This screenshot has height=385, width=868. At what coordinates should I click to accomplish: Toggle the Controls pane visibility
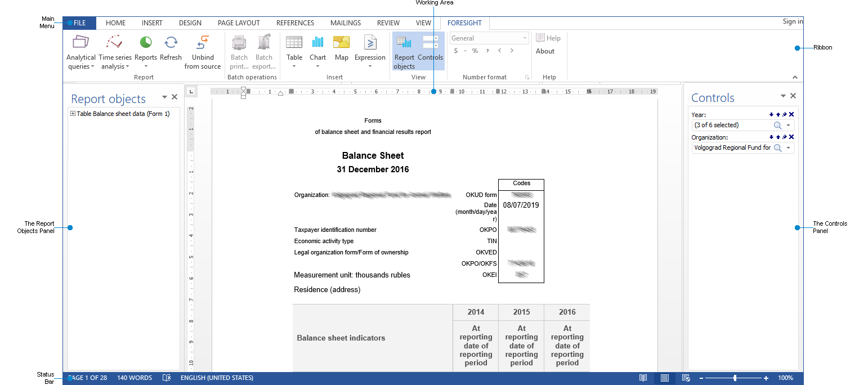click(431, 51)
